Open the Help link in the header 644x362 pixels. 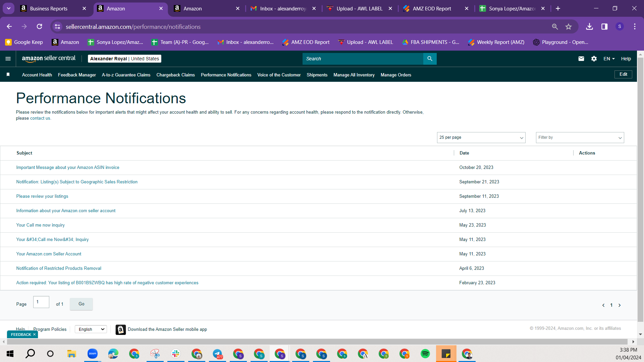click(x=626, y=59)
